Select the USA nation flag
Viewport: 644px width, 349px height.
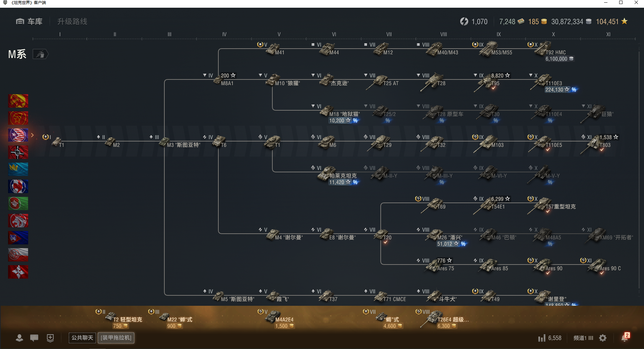coord(18,135)
